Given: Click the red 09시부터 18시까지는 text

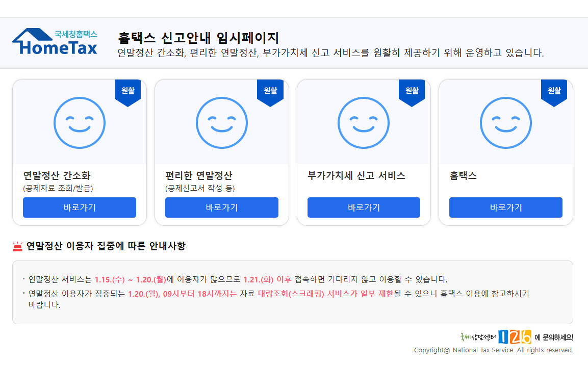Looking at the screenshot, I should pyautogui.click(x=199, y=294).
